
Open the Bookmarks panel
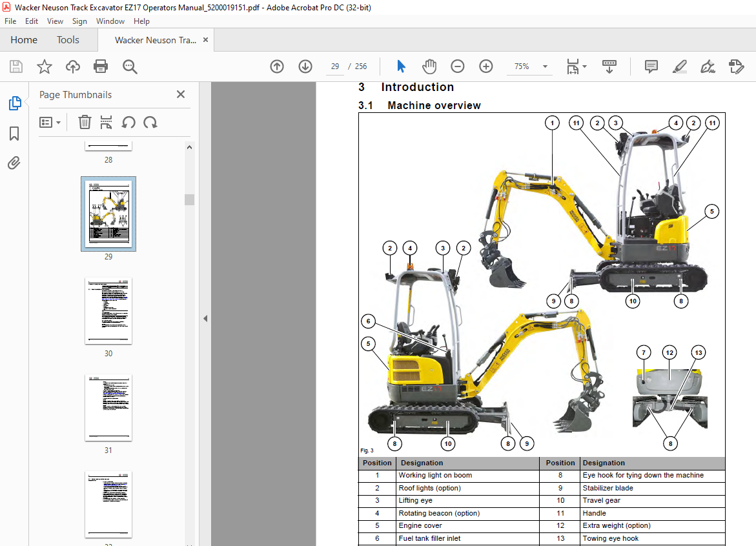coord(14,134)
